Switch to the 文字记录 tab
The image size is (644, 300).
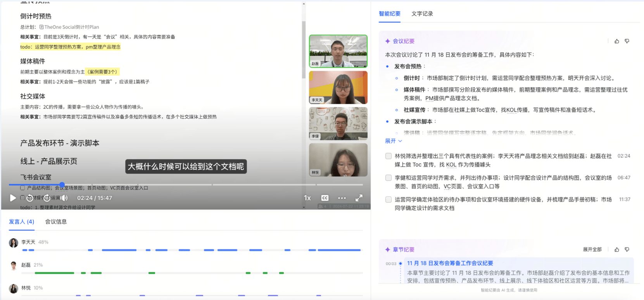tap(422, 14)
